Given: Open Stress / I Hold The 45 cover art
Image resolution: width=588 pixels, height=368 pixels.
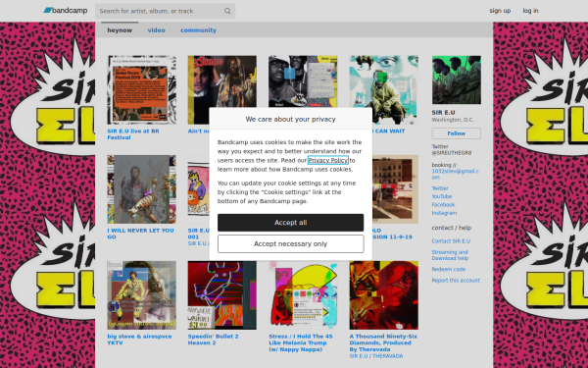Looking at the screenshot, I should (303, 295).
